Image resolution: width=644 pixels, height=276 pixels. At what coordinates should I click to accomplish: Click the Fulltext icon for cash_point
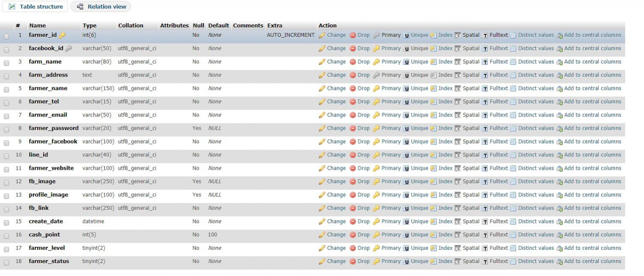(485, 234)
